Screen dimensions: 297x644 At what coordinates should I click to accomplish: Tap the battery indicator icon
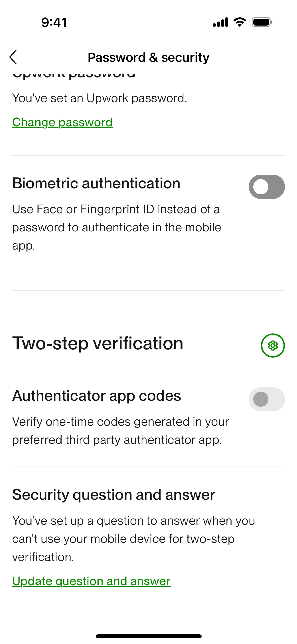[262, 22]
